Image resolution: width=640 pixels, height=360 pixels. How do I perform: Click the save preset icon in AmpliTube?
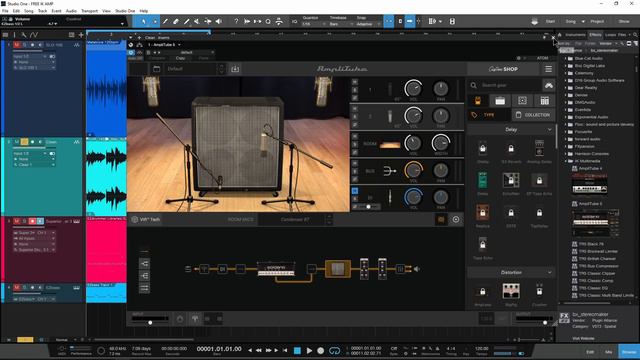pyautogui.click(x=235, y=69)
